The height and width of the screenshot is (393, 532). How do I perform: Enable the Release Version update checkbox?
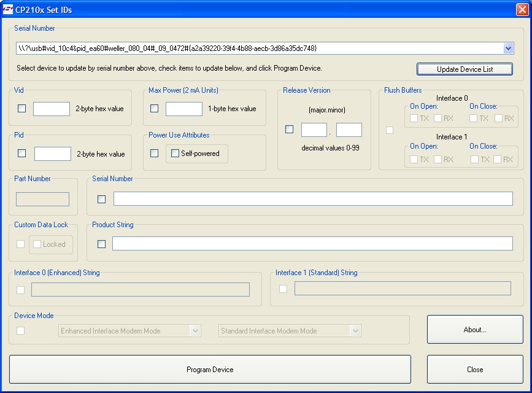click(290, 130)
